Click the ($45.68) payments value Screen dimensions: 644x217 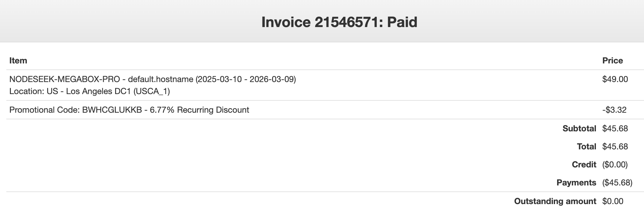pos(617,182)
